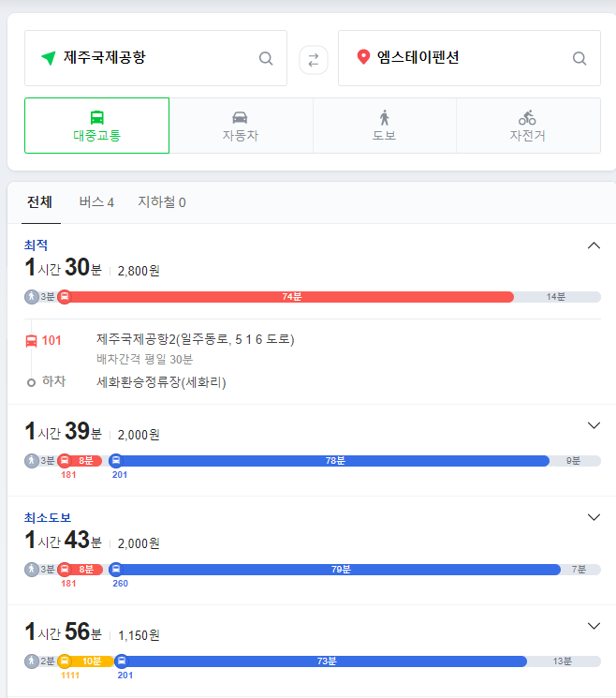Expand the 1시간 39분 route details
The width and height of the screenshot is (616, 698).
[594, 425]
